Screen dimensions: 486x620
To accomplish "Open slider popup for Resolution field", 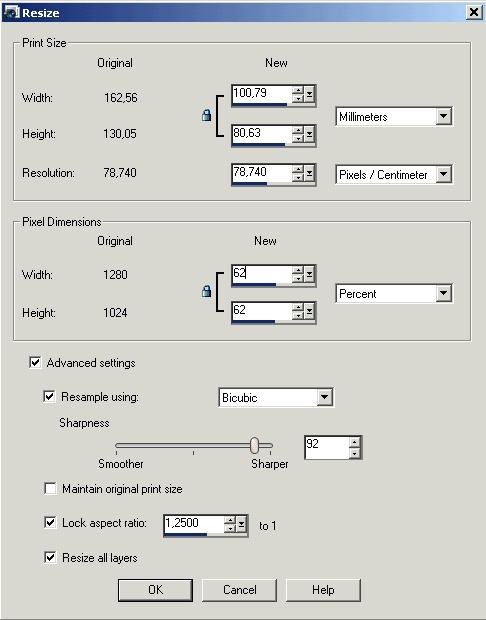I will pyautogui.click(x=309, y=174).
